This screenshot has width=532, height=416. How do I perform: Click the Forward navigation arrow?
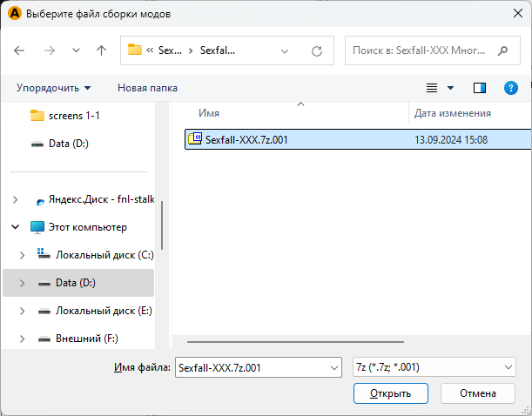pyautogui.click(x=50, y=50)
